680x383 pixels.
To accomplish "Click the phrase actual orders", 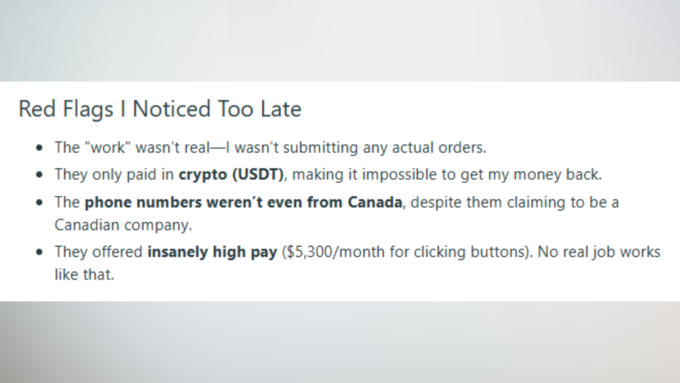I will (439, 147).
